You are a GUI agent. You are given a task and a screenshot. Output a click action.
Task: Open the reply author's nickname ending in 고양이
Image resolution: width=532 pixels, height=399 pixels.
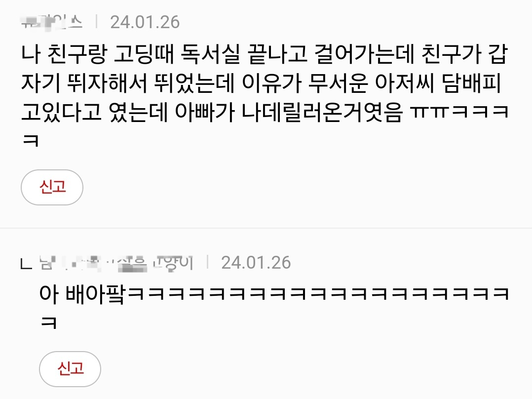pyautogui.click(x=116, y=263)
